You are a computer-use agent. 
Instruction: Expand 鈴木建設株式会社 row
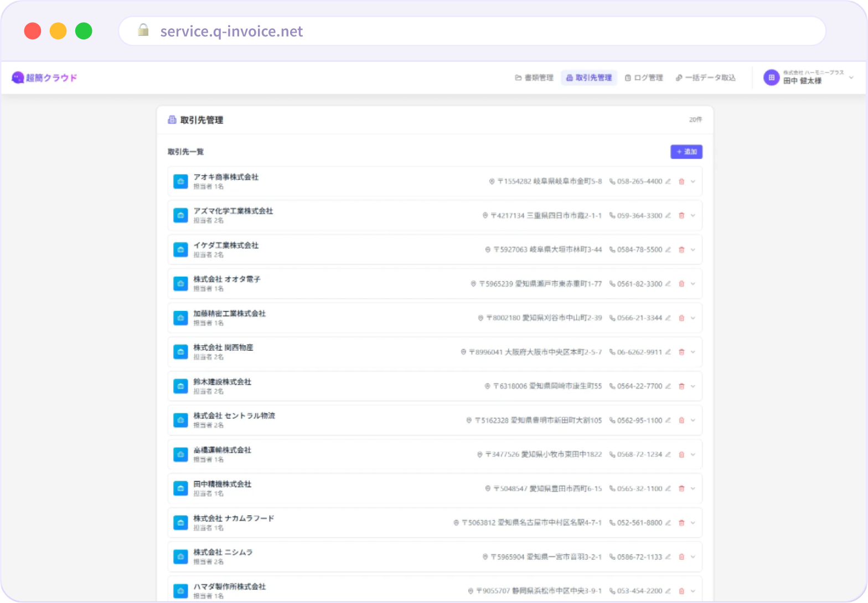click(x=693, y=386)
